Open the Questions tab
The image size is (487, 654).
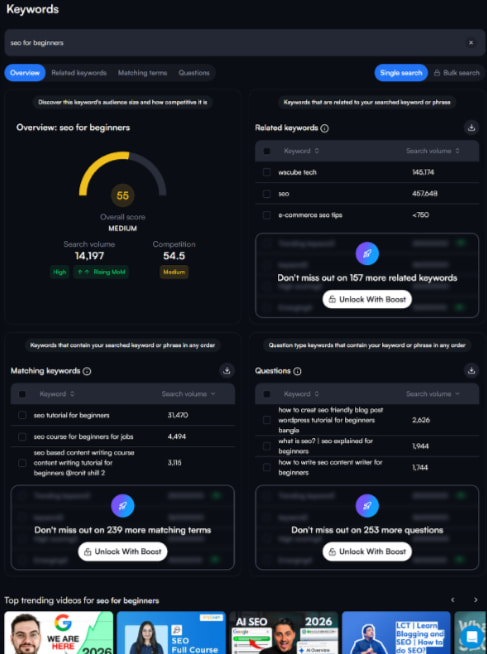(194, 73)
